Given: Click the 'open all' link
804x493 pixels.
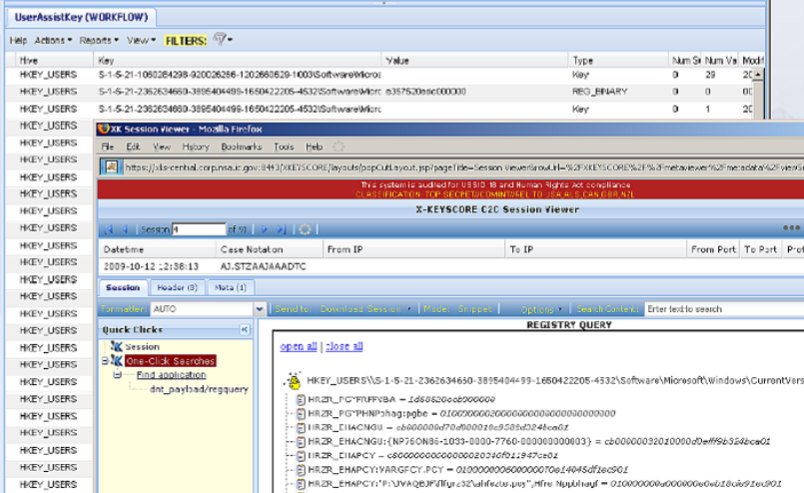Looking at the screenshot, I should [298, 346].
